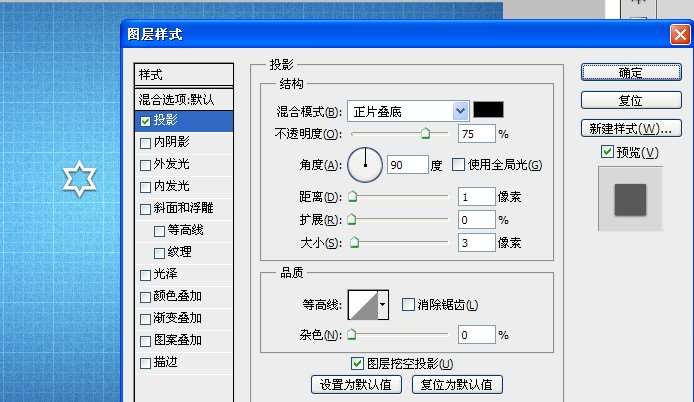Click the 确定 button
Viewport: 694px width, 402px height.
(631, 72)
